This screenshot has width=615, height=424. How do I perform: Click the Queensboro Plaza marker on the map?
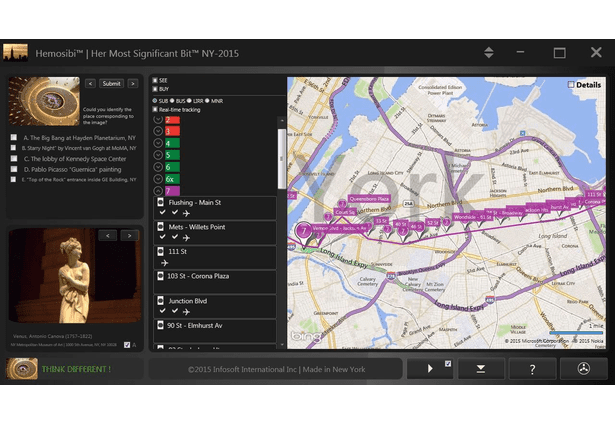coord(369,199)
